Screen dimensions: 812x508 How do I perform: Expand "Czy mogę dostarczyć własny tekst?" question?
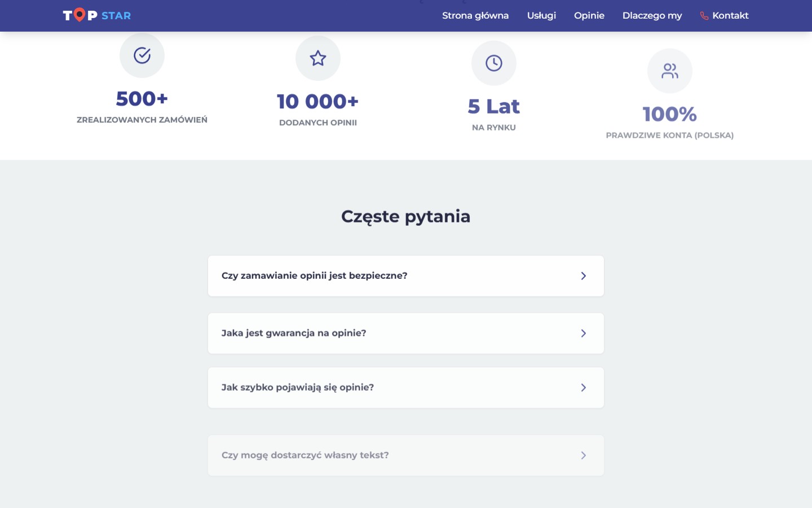[406, 456]
